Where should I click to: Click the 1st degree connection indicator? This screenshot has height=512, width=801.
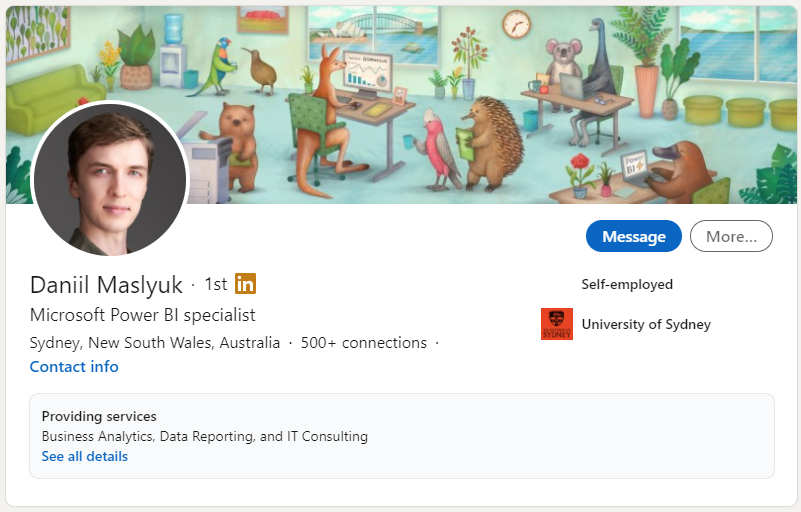[216, 284]
